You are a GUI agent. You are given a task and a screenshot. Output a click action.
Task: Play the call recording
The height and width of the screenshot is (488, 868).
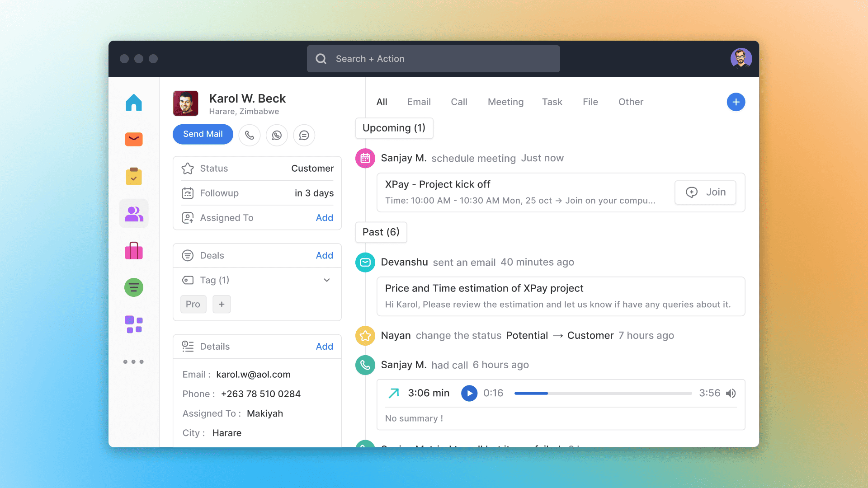tap(469, 393)
